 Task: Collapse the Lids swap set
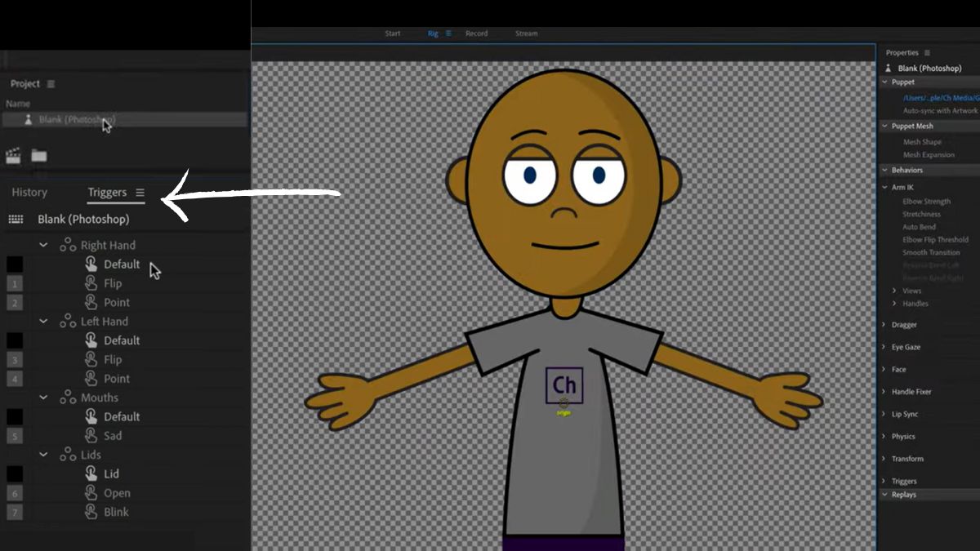pyautogui.click(x=44, y=455)
